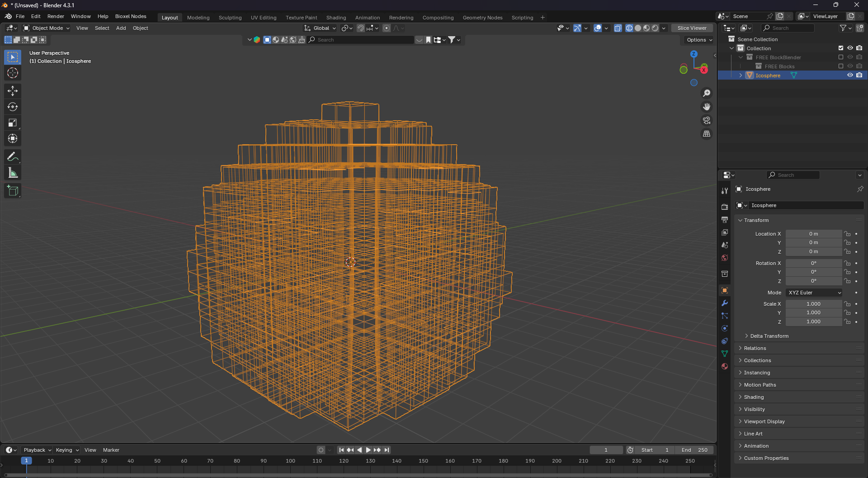
Task: Activate the Move tool
Action: point(13,91)
